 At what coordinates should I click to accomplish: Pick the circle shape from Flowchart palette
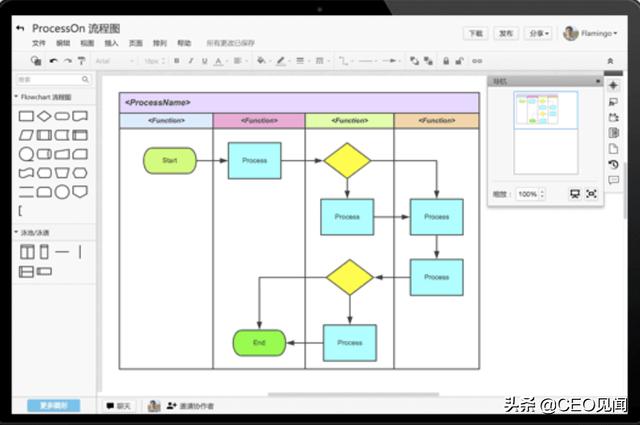coord(27,154)
